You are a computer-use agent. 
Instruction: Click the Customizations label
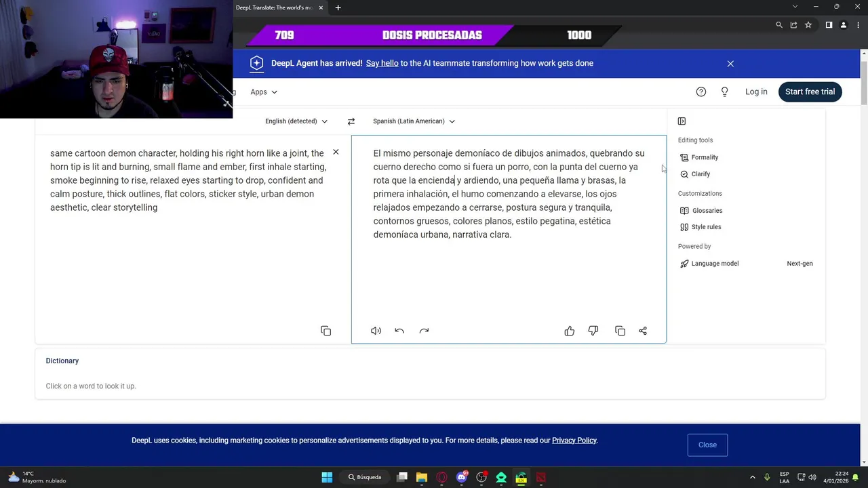[700, 194]
